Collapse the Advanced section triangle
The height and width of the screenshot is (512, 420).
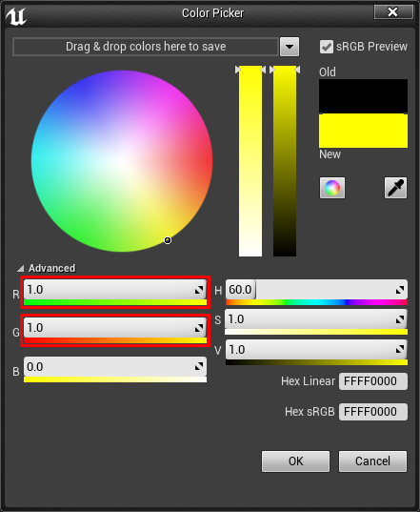[21, 269]
